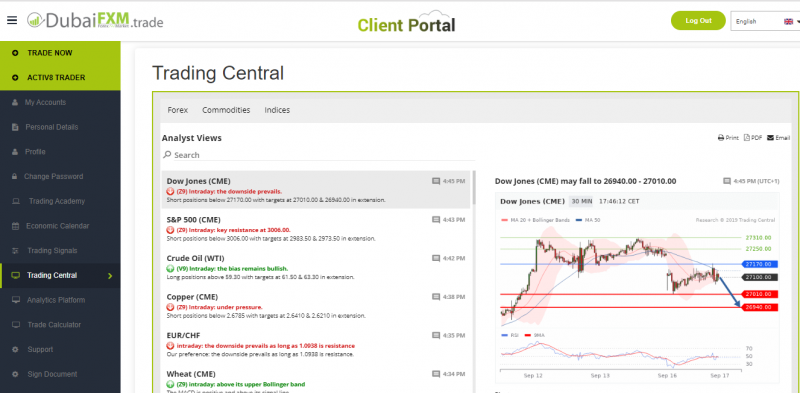The image size is (800, 393).
Task: Click the analyst views list scrollbar
Action: (x=474, y=187)
